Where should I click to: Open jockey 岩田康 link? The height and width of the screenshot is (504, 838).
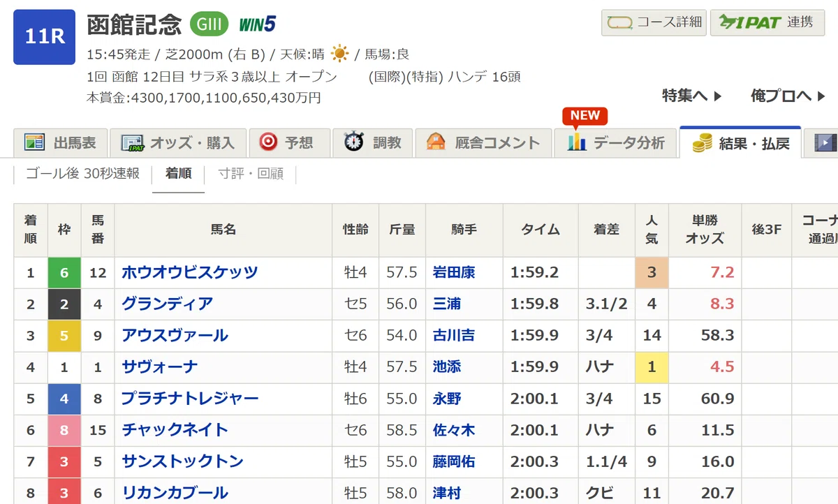(454, 272)
